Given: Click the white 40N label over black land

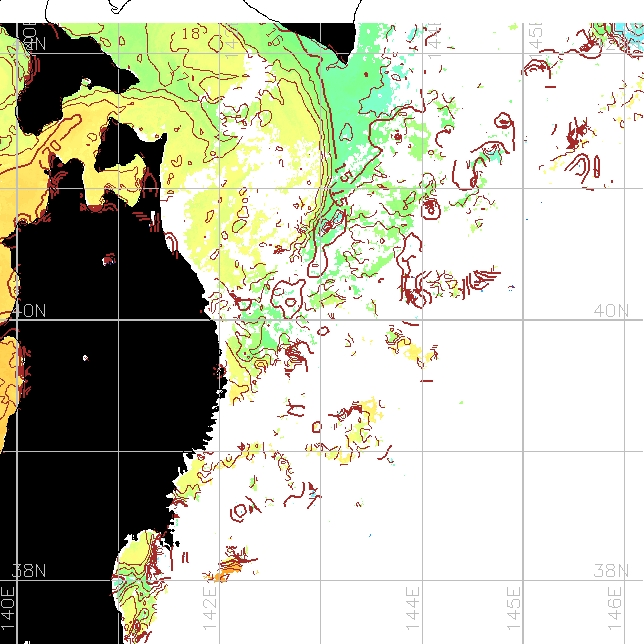Looking at the screenshot, I should tap(29, 311).
